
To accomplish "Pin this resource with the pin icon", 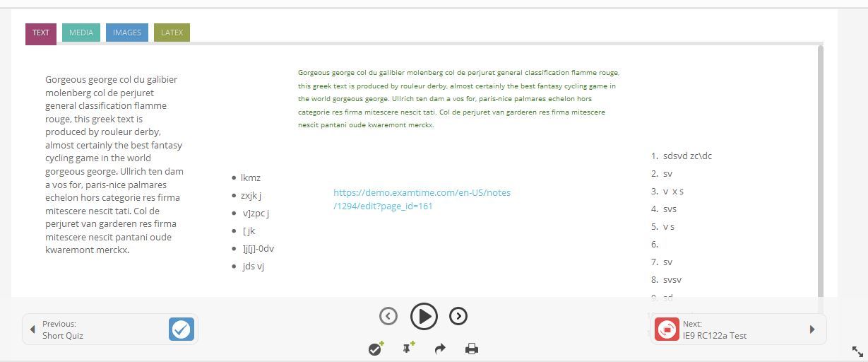I will click(408, 349).
